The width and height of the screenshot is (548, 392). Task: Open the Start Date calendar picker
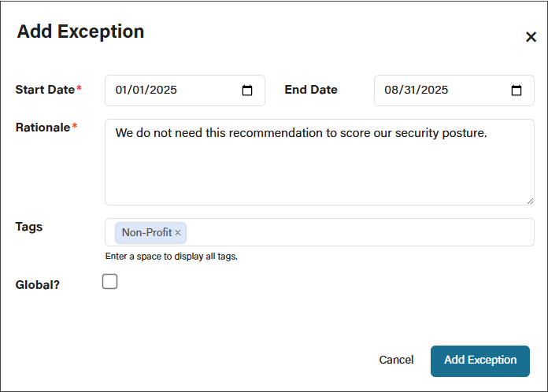(x=247, y=91)
